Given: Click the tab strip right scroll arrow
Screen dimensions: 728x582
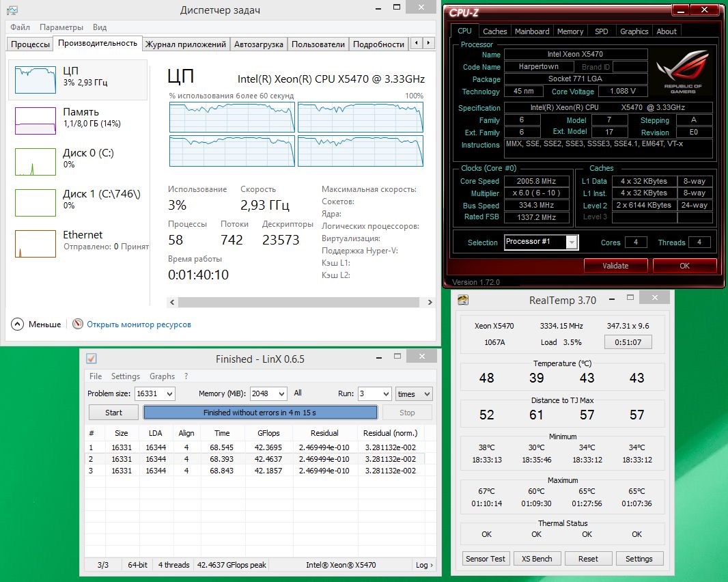Looking at the screenshot, I should 428,43.
